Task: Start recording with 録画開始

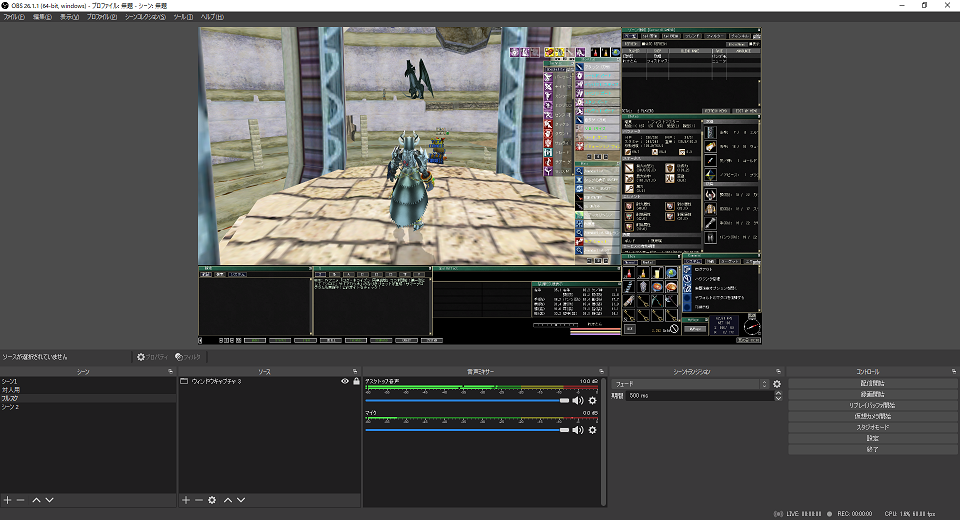Action: point(872,394)
